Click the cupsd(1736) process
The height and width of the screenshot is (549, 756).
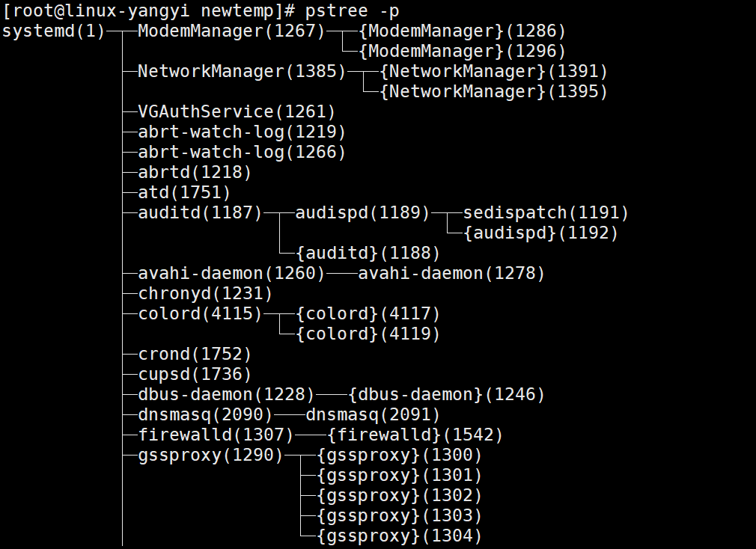(195, 375)
